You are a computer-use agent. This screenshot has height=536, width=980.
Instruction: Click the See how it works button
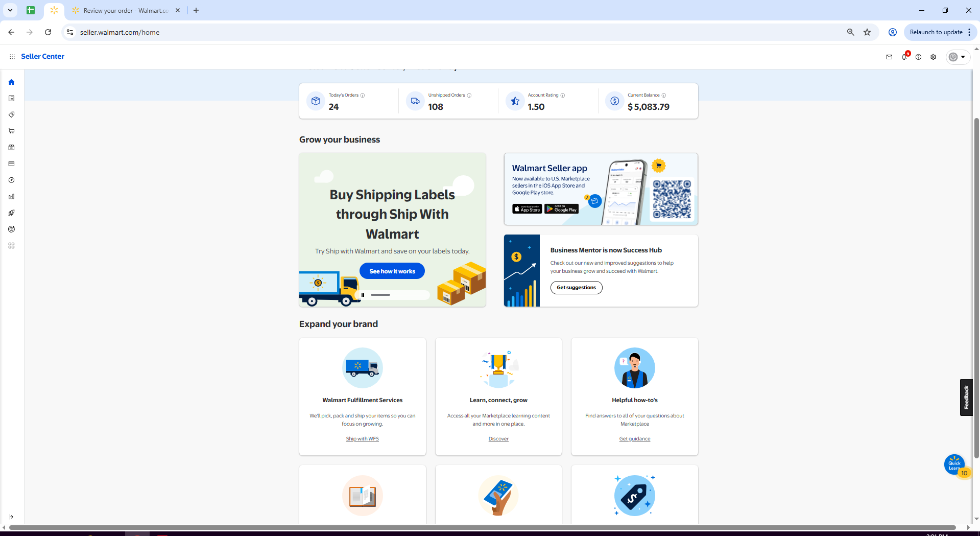tap(392, 271)
